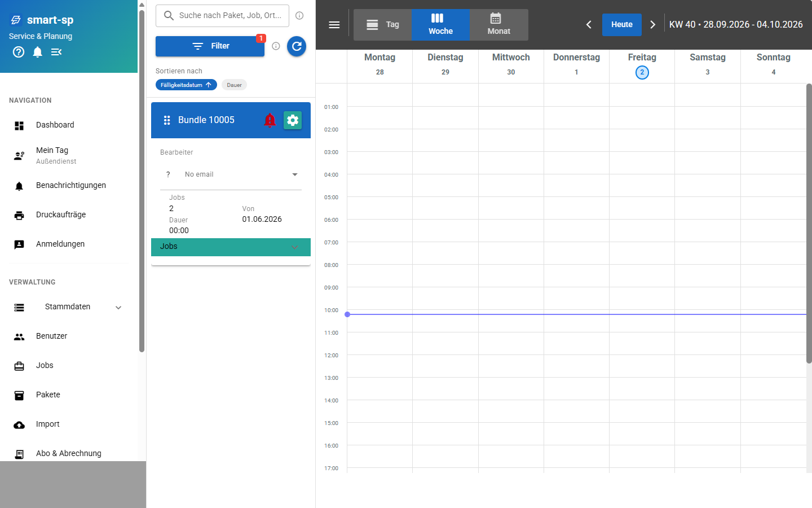This screenshot has width=812, height=508.
Task: Click the red alert bell on Bundle 10005
Action: [270, 120]
